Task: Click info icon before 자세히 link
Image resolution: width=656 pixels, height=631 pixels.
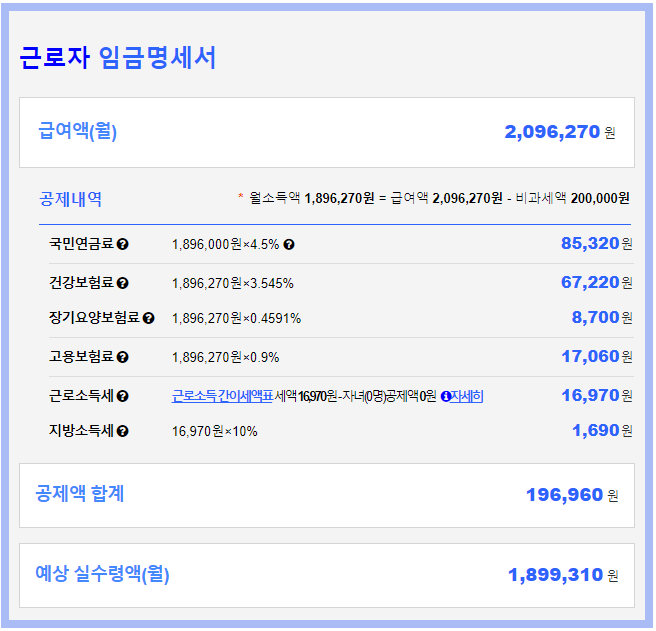Action: (x=446, y=397)
